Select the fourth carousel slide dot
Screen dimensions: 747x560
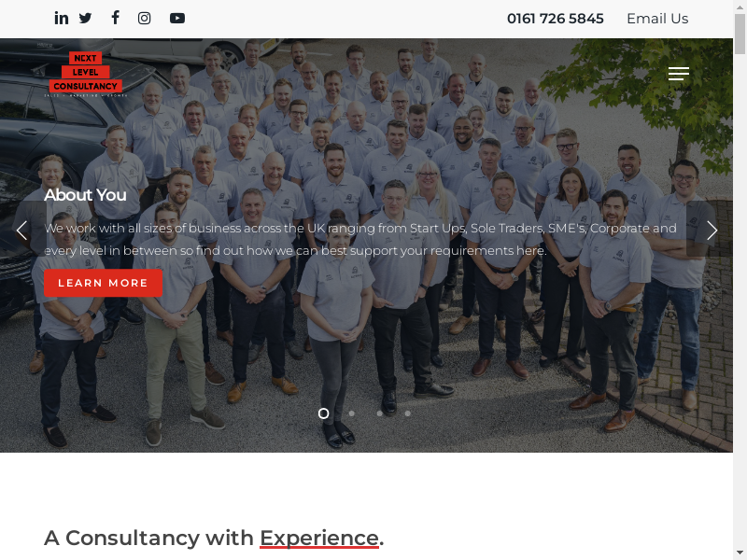(408, 413)
